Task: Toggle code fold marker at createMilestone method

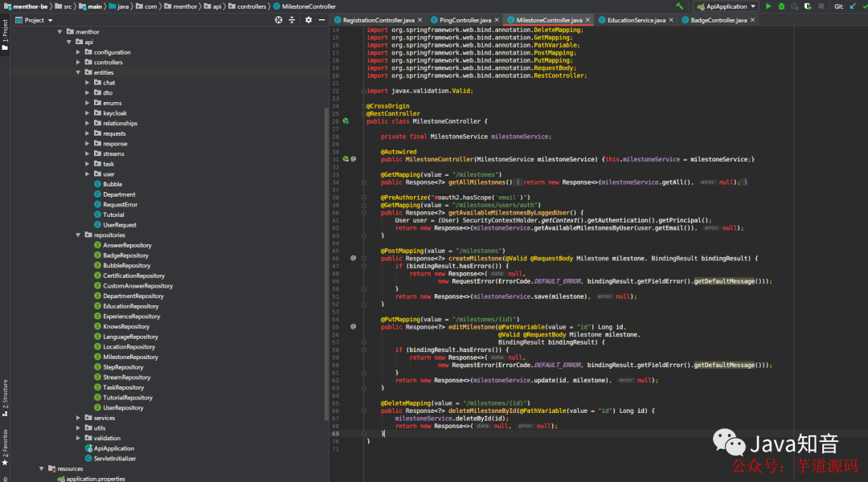Action: coord(364,259)
